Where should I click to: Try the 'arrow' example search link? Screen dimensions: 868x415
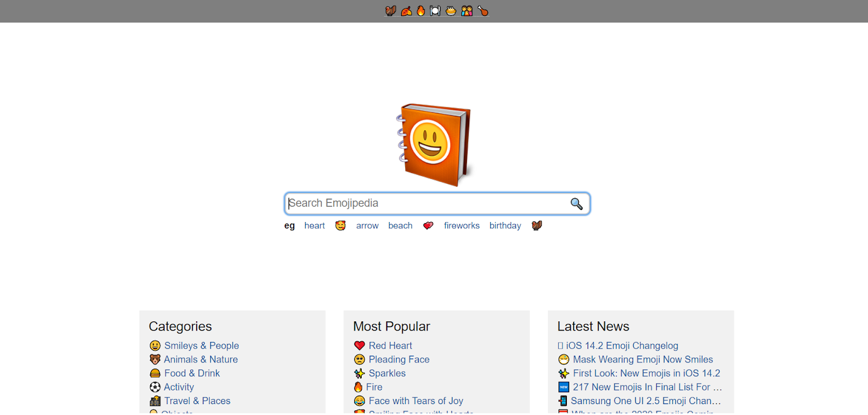click(x=367, y=225)
